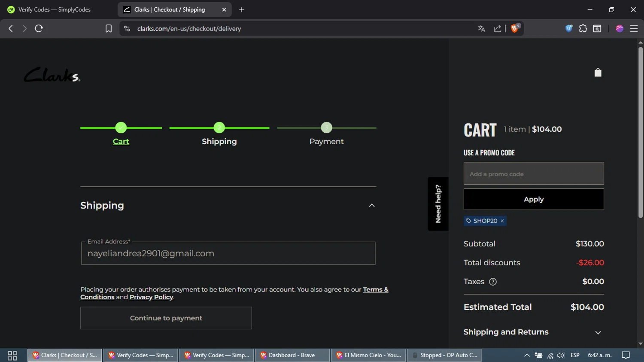Click the translate page icon
The image size is (644, 362).
pos(481,28)
